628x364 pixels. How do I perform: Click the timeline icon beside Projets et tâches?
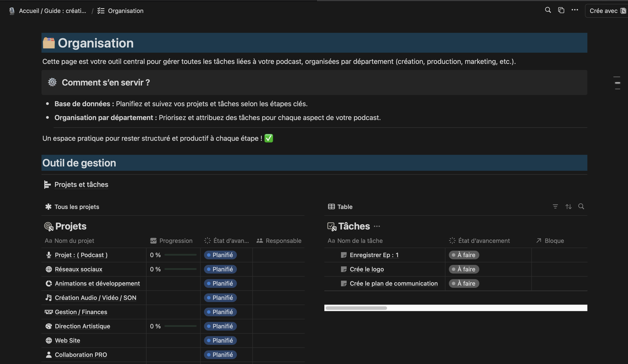47,185
